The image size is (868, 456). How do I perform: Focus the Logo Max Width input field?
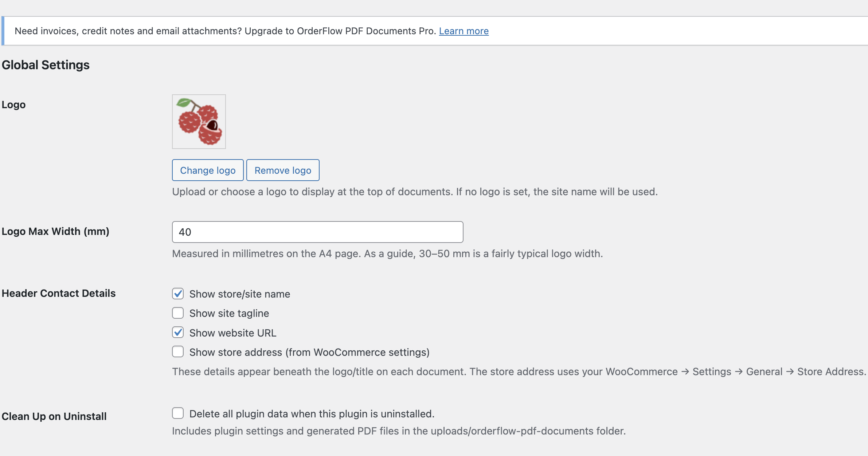[x=317, y=232]
